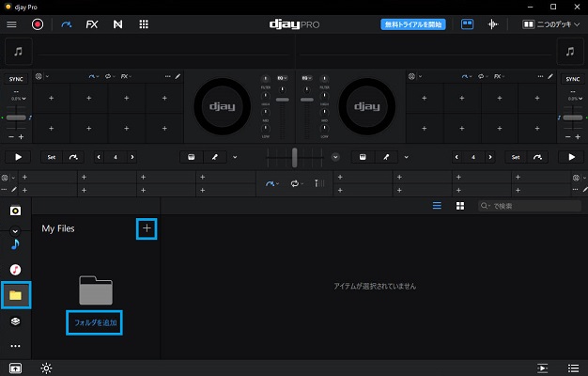The height and width of the screenshot is (376, 588).
Task: Open right deck pad settings gear
Action: [x=411, y=76]
